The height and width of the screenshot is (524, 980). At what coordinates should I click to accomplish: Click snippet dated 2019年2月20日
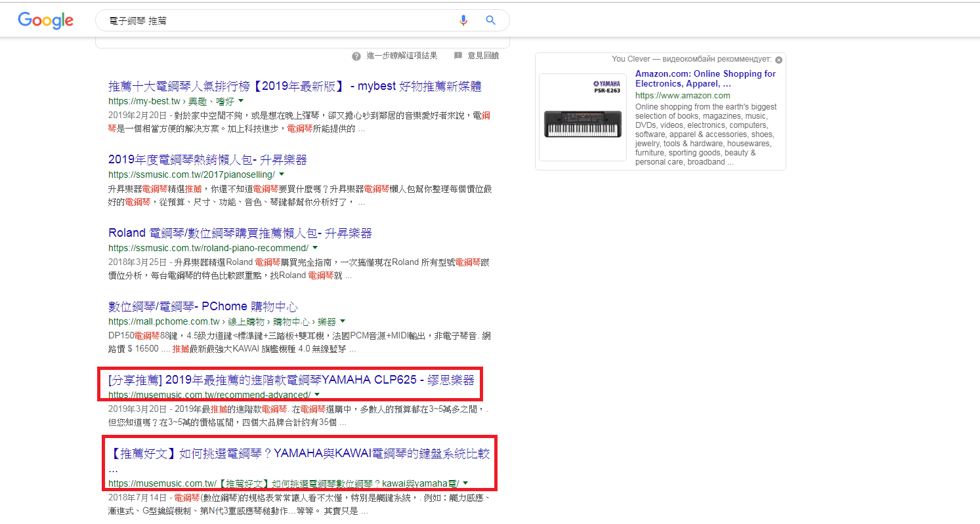tap(300, 122)
